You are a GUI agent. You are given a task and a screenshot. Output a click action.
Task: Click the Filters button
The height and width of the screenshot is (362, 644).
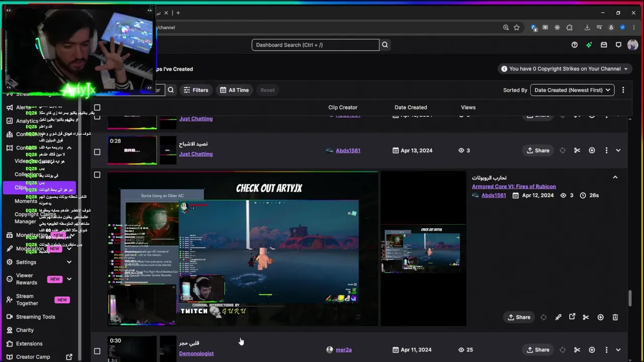[196, 90]
